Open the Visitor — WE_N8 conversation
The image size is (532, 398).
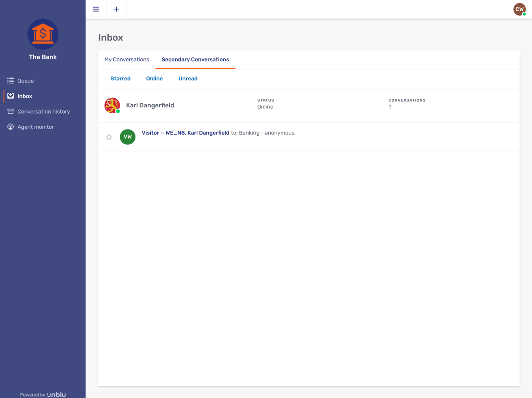click(x=185, y=133)
